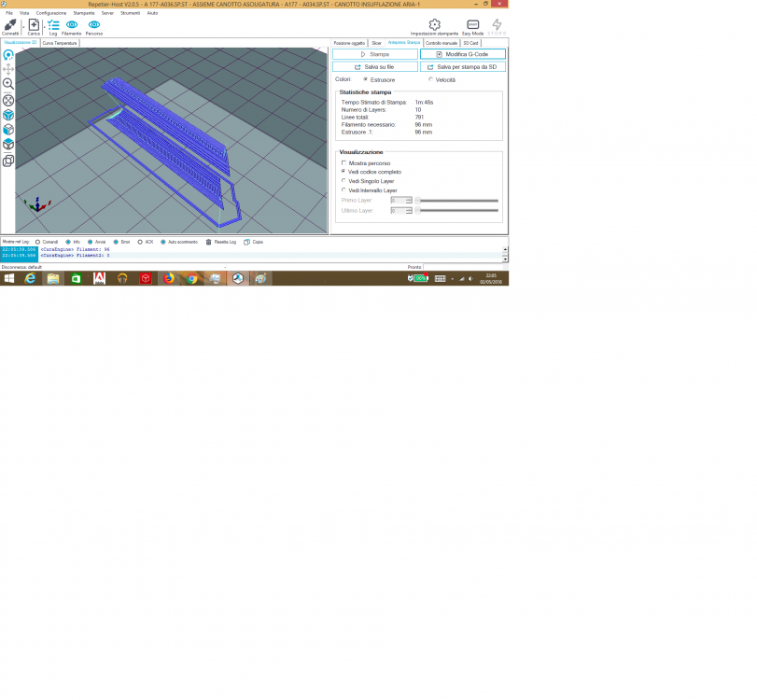Screen dimensions: 757x700
Task: Choose the top face cube view icon
Action: coord(8,145)
